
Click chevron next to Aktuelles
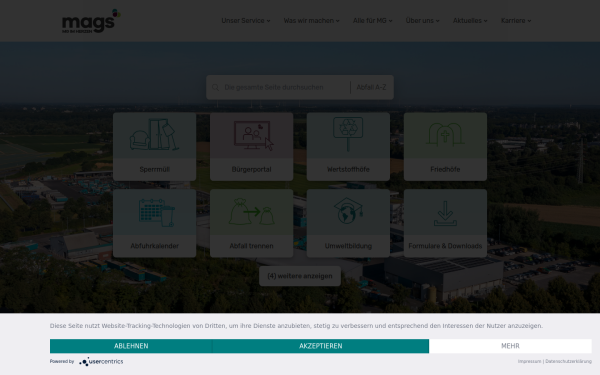[x=486, y=21]
